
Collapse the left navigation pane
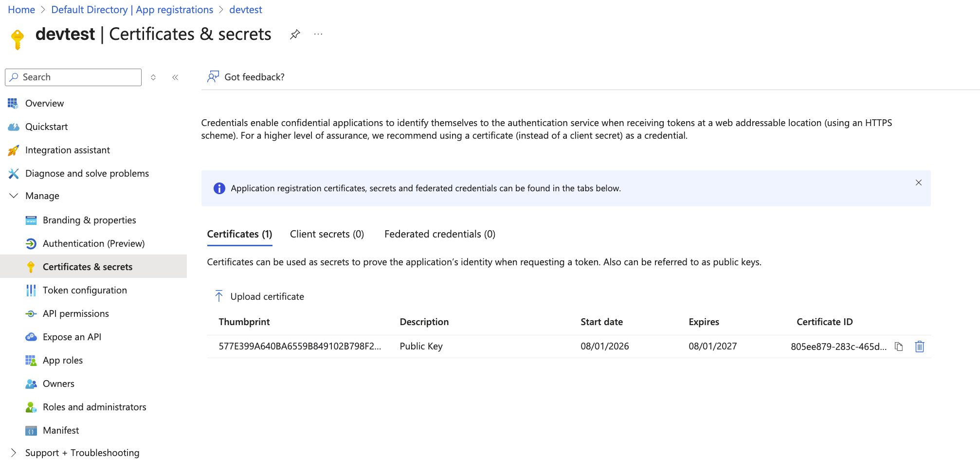tap(175, 77)
